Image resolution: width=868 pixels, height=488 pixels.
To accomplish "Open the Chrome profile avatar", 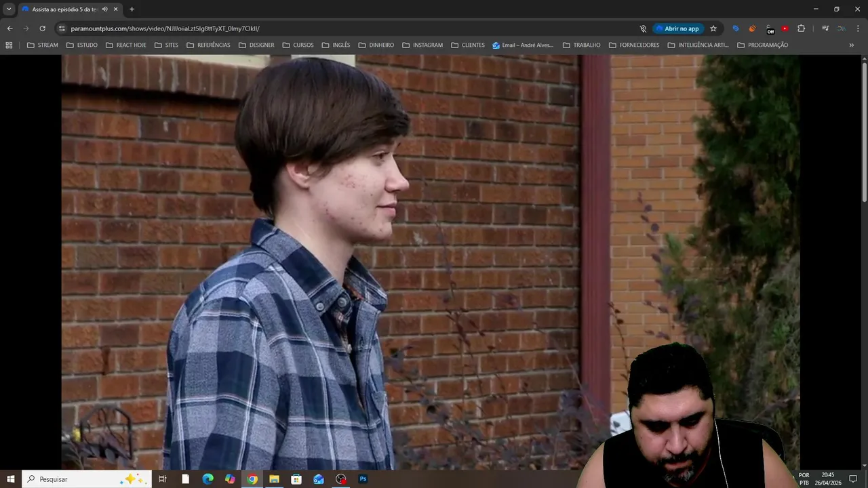I will (x=842, y=28).
